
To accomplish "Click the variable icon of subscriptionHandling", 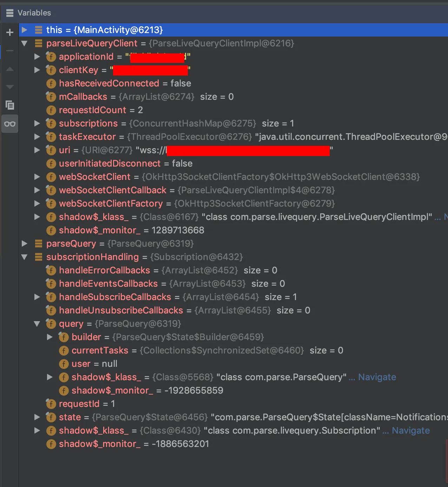I will coord(39,257).
